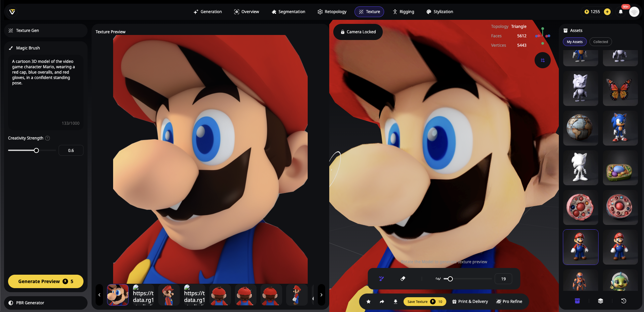Go to the Retopology tab

tap(332, 12)
